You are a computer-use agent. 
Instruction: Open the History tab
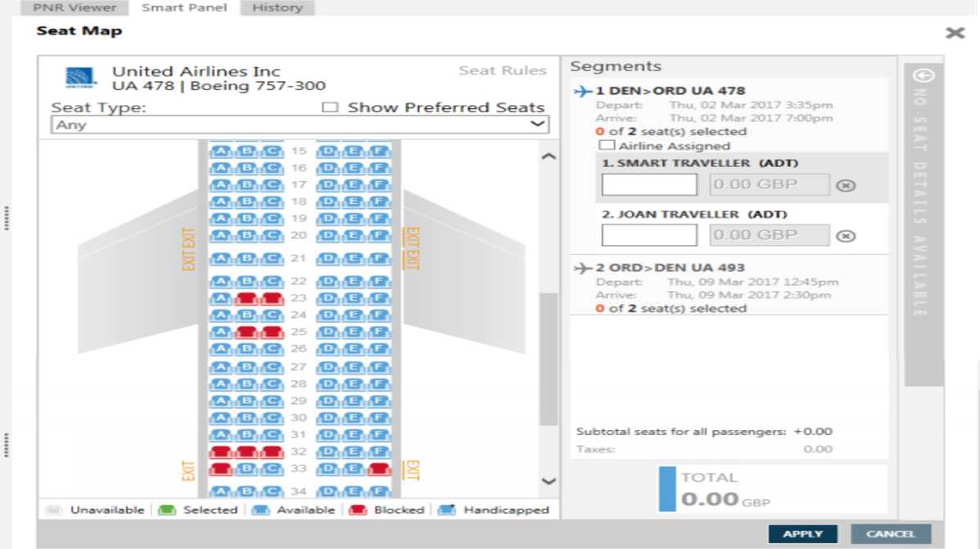(x=277, y=8)
